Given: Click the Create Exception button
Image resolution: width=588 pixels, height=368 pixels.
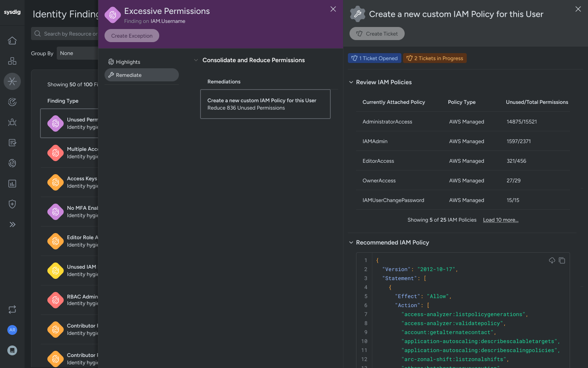Looking at the screenshot, I should [x=132, y=36].
